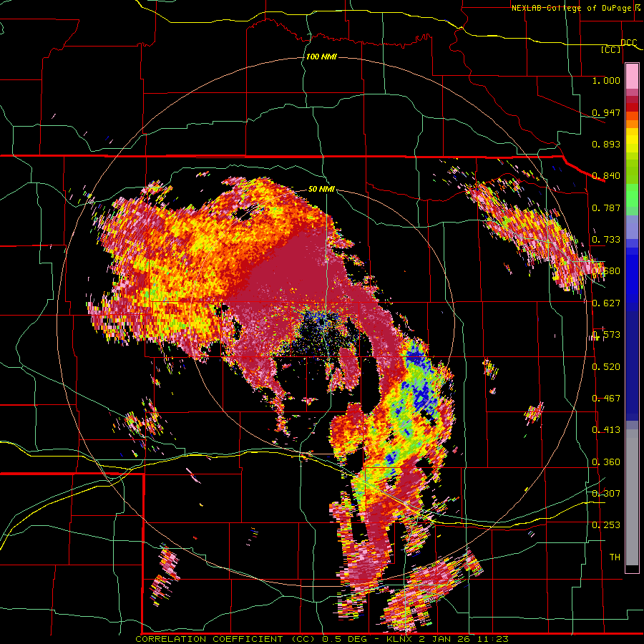
Task: Select the 0.573 scale value
Action: pos(606,335)
